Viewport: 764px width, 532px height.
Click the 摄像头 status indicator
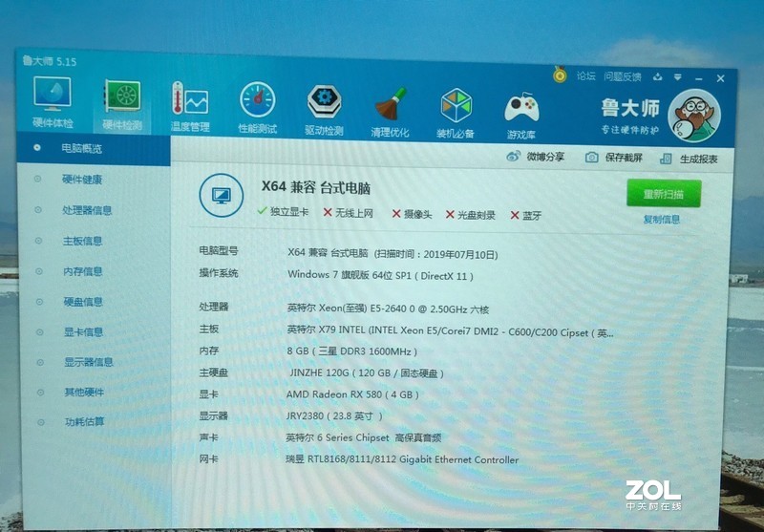[412, 214]
